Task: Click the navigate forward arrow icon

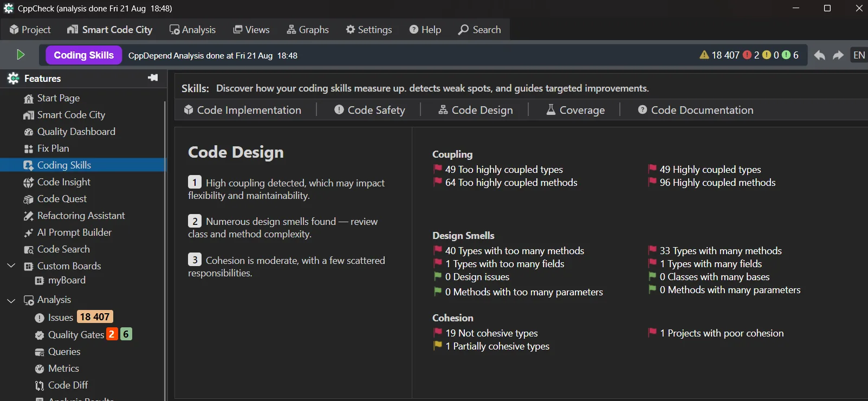Action: pos(838,55)
